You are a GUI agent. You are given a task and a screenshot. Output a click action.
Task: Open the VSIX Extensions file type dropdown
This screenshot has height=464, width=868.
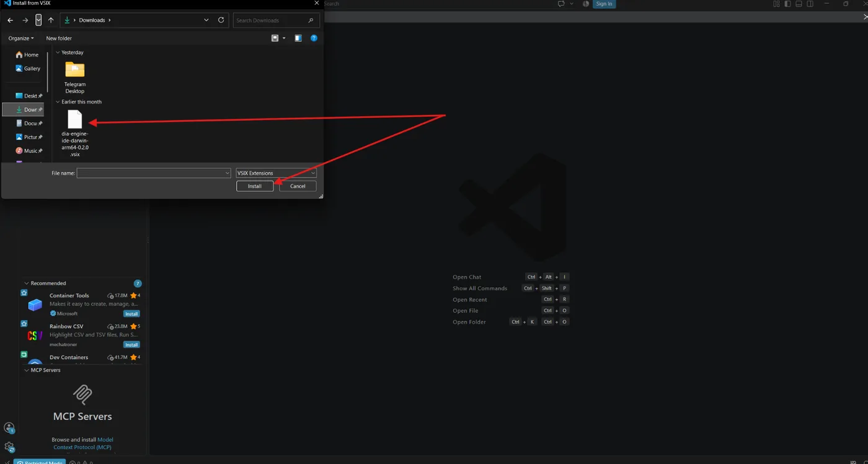[x=276, y=173]
